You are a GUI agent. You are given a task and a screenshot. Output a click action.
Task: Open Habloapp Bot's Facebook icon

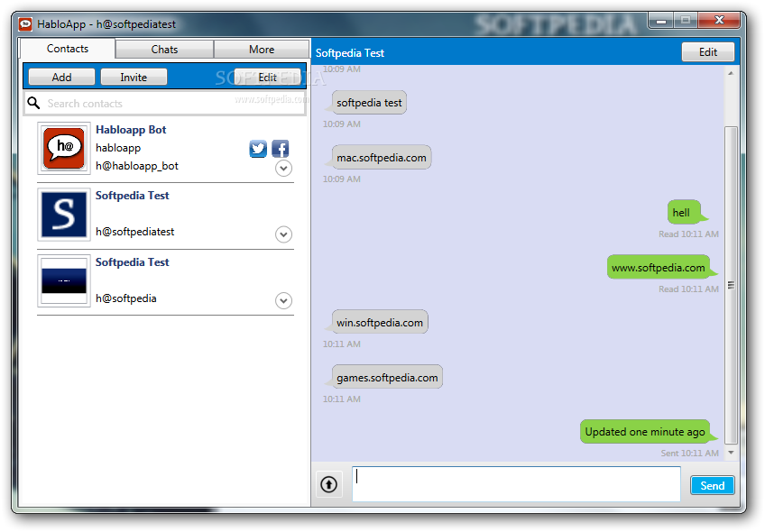(280, 149)
